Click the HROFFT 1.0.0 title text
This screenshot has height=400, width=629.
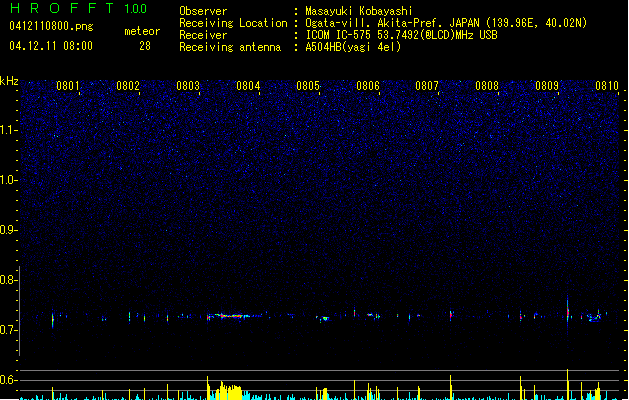79,8
